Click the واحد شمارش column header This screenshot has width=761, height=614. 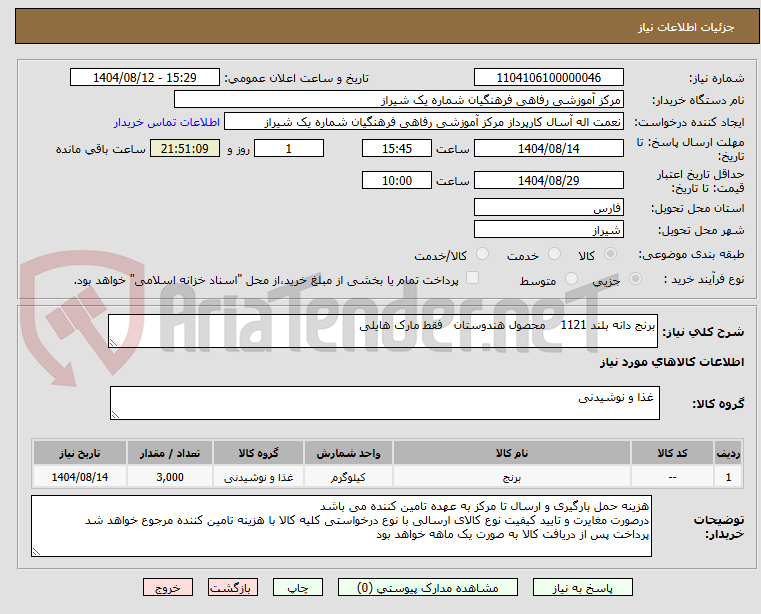[x=348, y=453]
